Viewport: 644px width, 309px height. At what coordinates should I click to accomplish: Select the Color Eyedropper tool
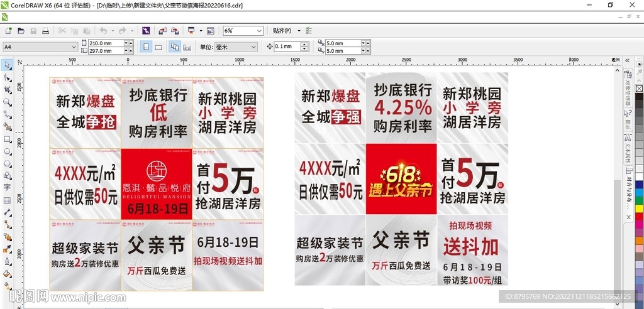(8, 249)
